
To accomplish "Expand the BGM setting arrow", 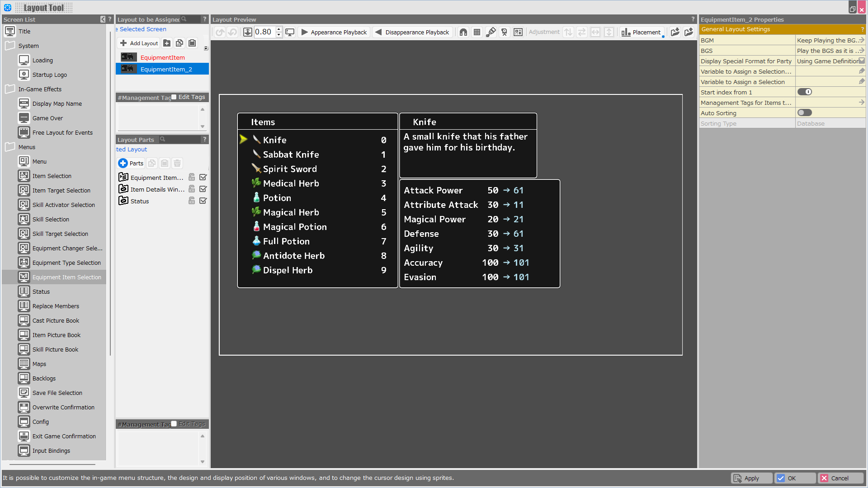I will point(861,40).
